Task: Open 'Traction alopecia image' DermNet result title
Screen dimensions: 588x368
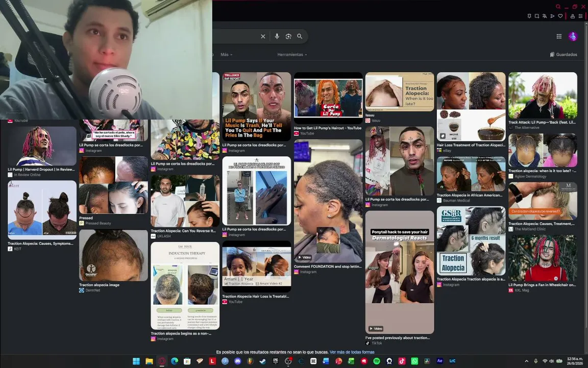Action: pyautogui.click(x=100, y=285)
